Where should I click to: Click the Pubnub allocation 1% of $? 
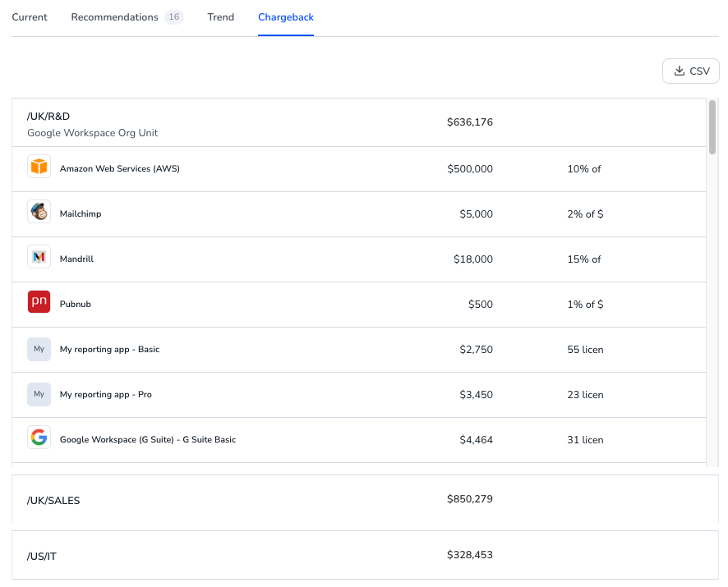coord(586,305)
